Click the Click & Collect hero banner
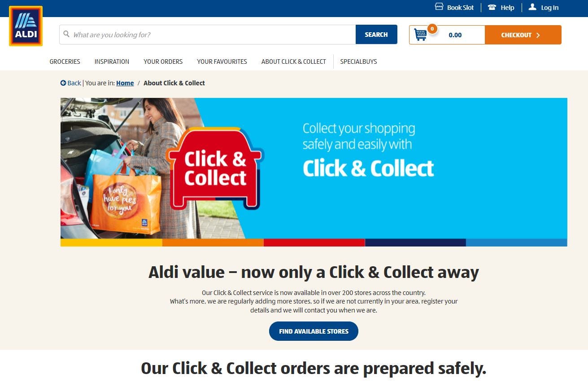 pos(314,172)
